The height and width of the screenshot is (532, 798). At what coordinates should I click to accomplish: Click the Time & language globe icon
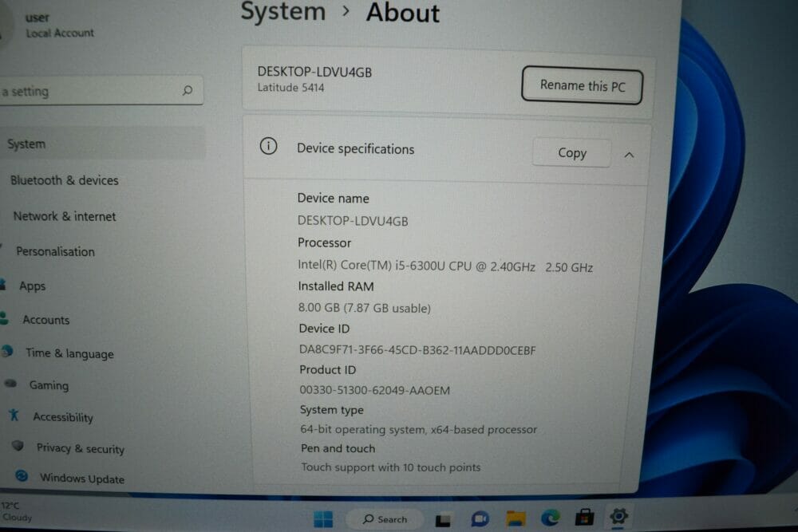(x=7, y=351)
